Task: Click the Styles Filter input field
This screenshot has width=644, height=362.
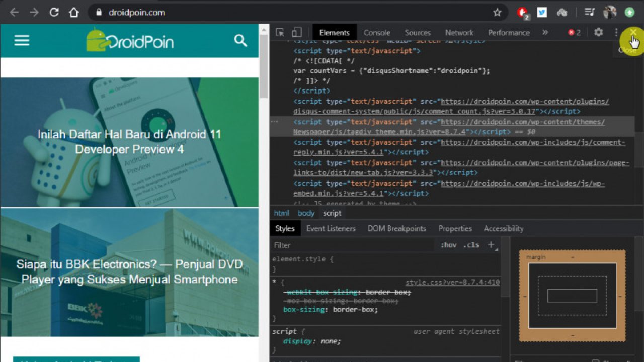Action: pos(352,245)
